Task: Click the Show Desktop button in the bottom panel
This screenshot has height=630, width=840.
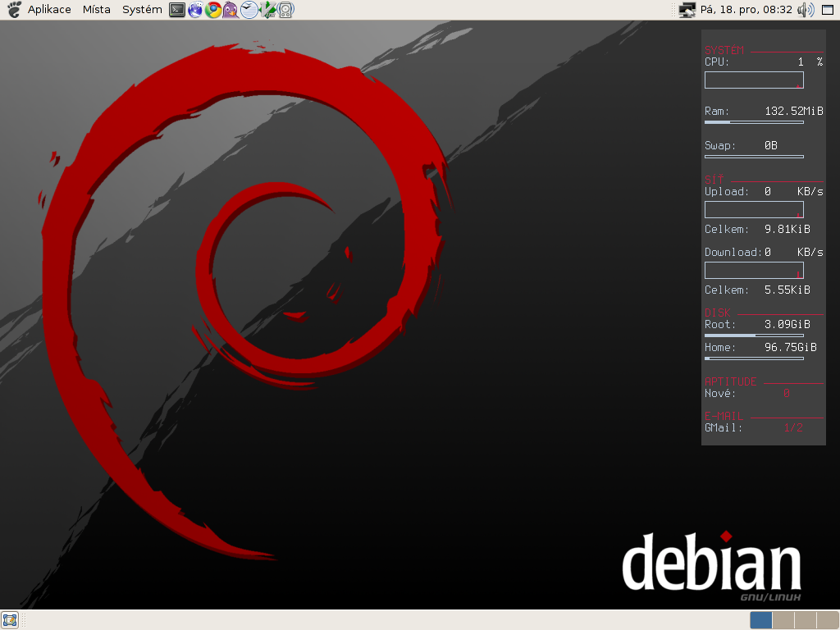Action: point(10,620)
